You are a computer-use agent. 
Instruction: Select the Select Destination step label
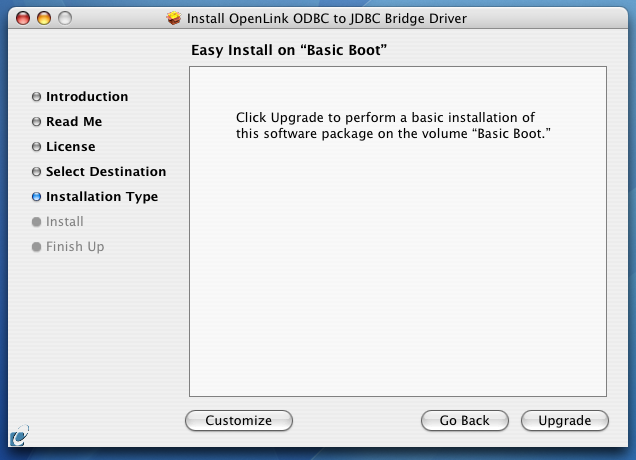(106, 172)
